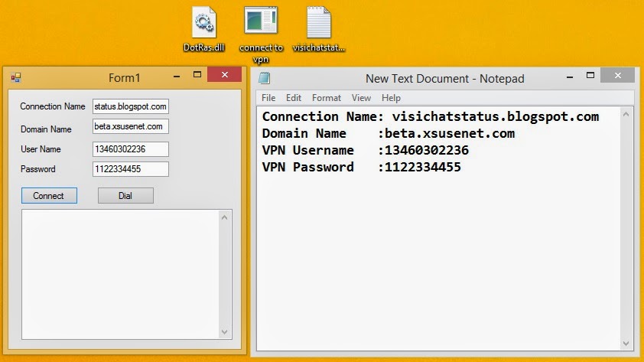Click Form1 log scrollbar up arrow
The height and width of the screenshot is (362, 644).
click(x=224, y=217)
